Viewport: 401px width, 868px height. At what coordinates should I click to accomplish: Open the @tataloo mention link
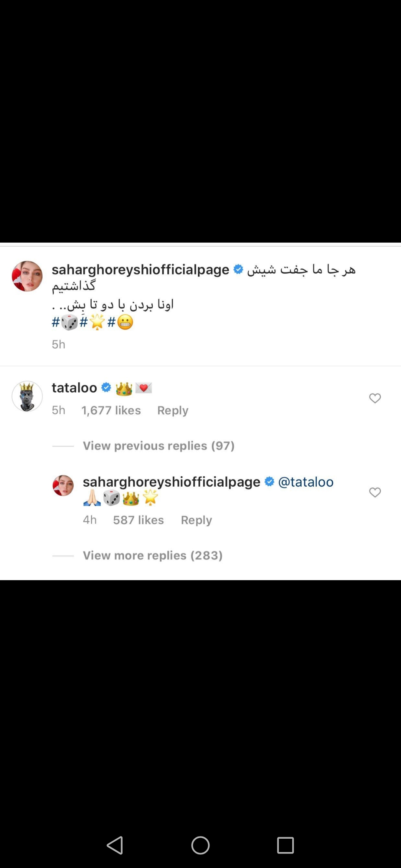306,481
